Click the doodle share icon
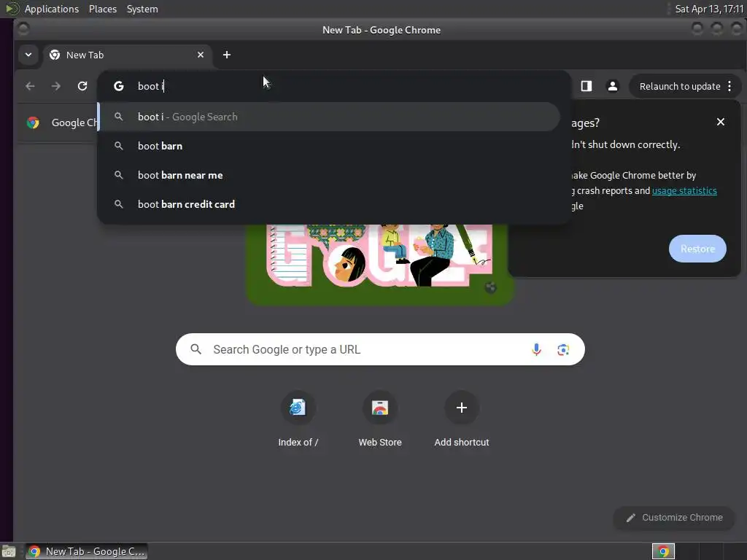 click(490, 287)
